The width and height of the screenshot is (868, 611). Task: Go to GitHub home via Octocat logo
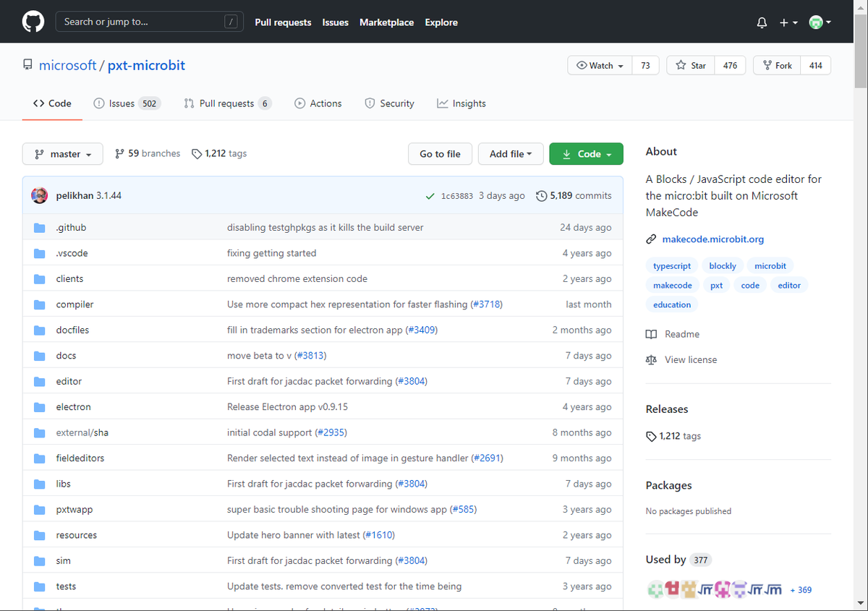pos(33,22)
